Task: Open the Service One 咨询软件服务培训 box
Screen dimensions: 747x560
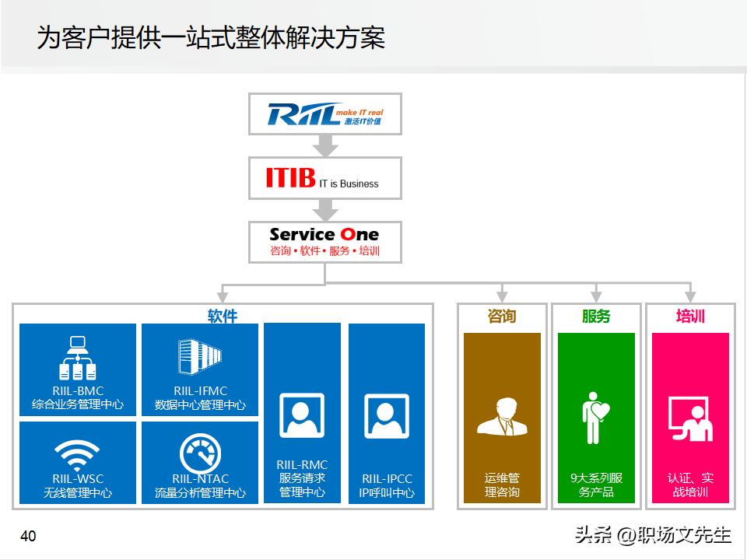Action: 324,240
